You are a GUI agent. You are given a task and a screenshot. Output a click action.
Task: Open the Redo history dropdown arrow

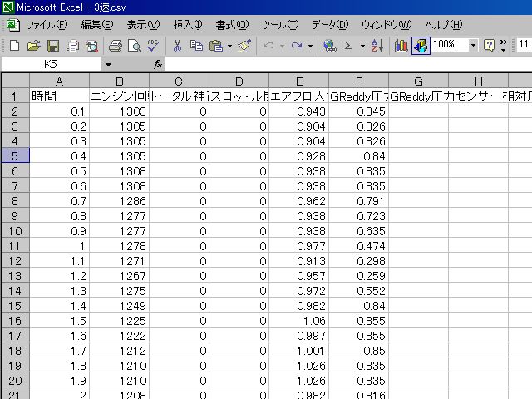(x=310, y=46)
